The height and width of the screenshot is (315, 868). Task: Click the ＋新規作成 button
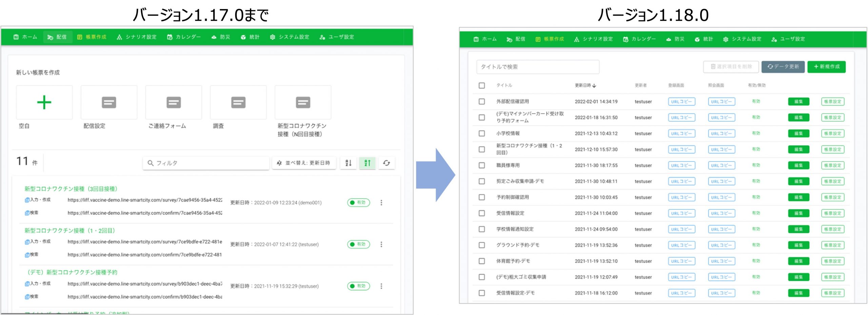pyautogui.click(x=826, y=67)
